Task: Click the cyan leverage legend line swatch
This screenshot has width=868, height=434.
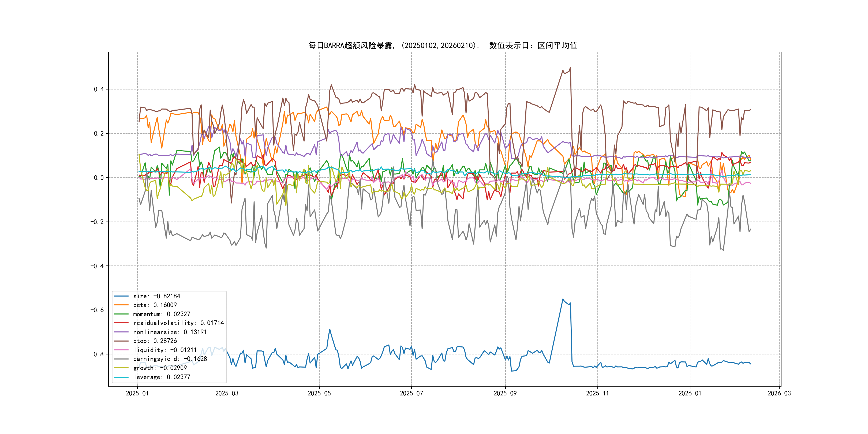Action: click(121, 377)
